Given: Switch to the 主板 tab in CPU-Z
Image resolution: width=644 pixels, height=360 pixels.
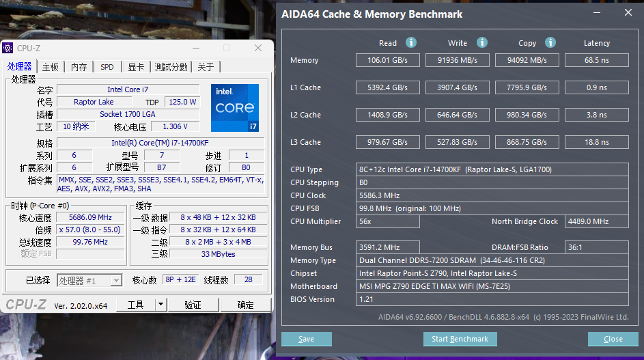Looking at the screenshot, I should pyautogui.click(x=51, y=67).
